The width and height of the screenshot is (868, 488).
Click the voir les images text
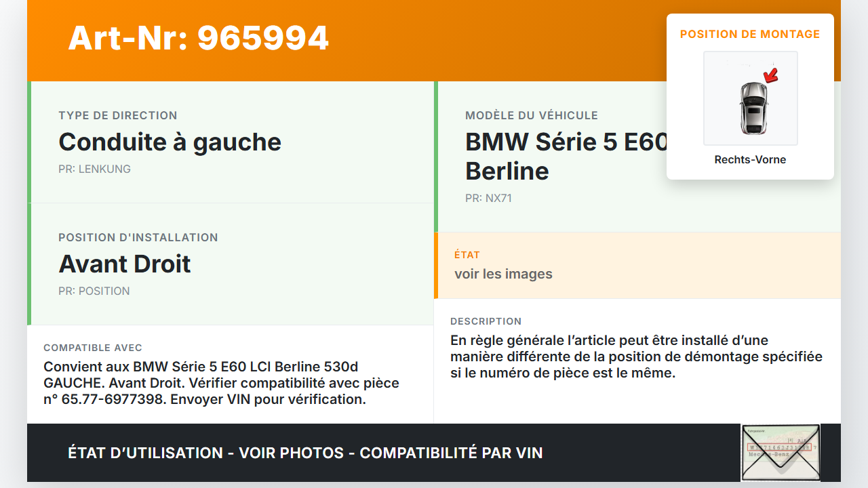[503, 274]
